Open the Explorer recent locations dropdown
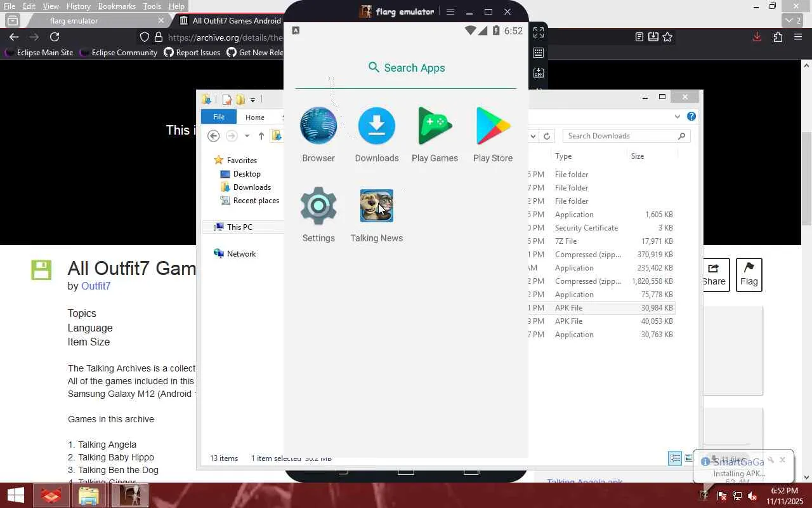 [x=247, y=136]
